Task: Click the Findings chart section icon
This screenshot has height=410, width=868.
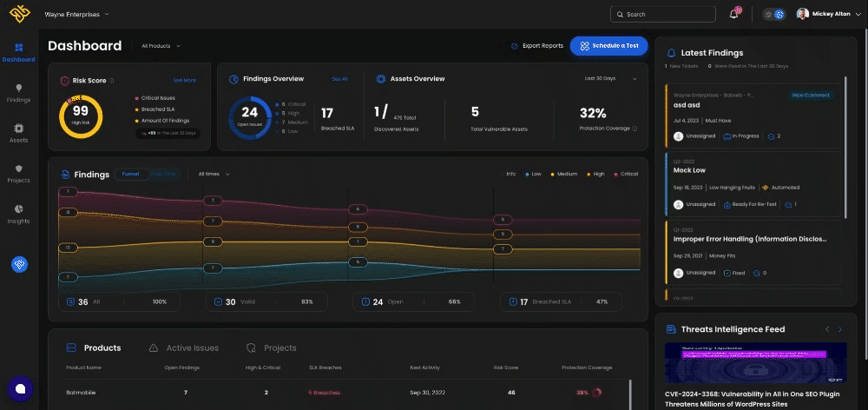Action: pos(65,175)
